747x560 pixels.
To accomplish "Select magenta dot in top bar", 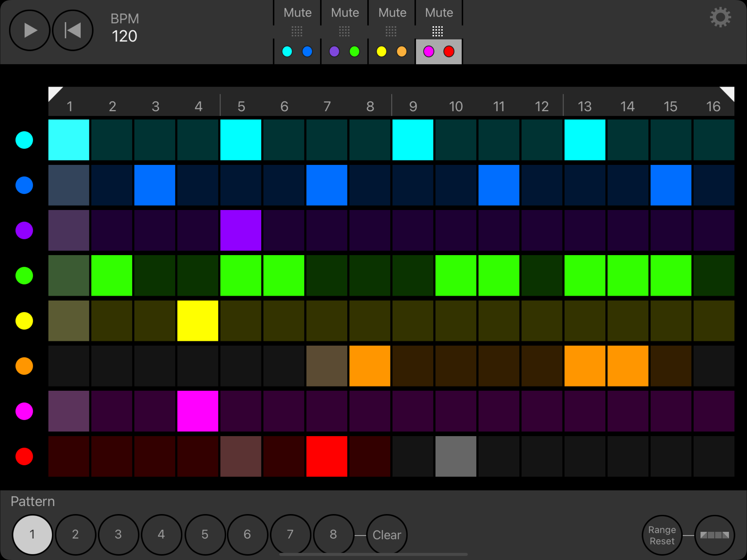I will (428, 52).
